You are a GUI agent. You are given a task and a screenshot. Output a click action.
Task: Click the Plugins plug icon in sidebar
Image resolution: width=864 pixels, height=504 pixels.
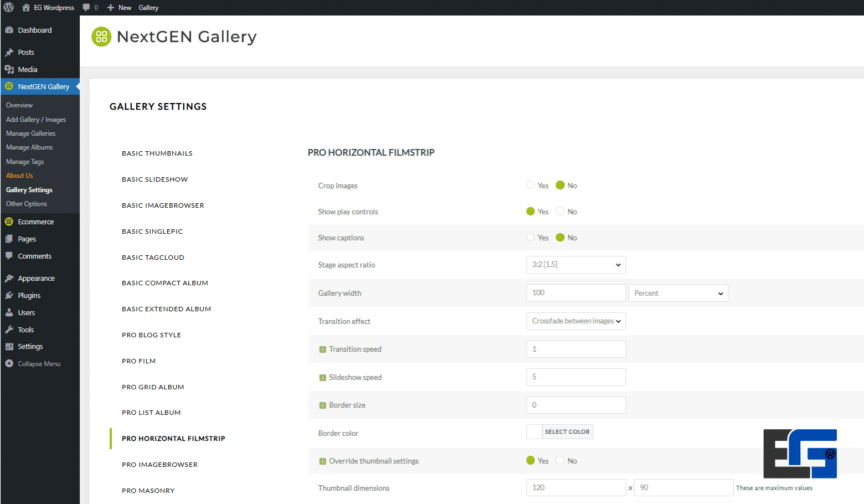pos(9,295)
